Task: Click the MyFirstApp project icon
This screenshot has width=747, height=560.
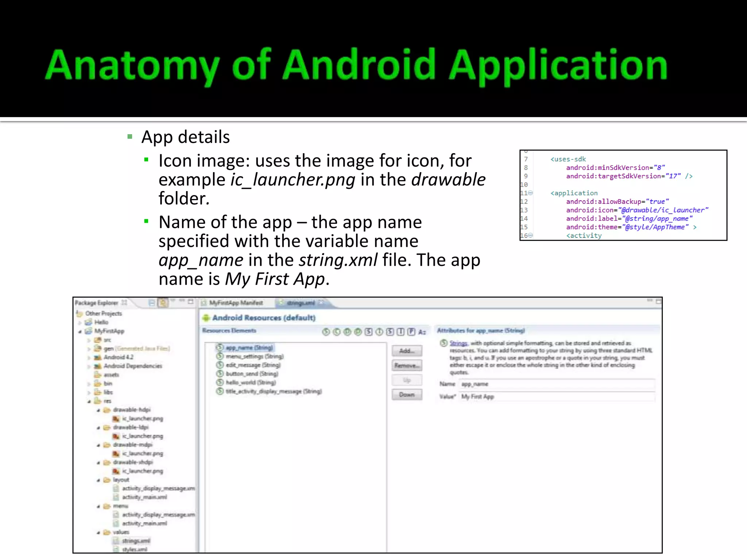Action: tap(88, 331)
